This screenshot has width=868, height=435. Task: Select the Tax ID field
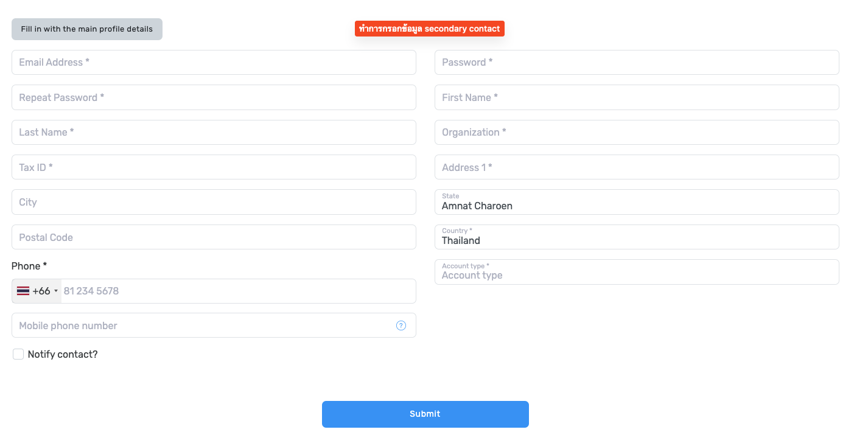pyautogui.click(x=213, y=167)
